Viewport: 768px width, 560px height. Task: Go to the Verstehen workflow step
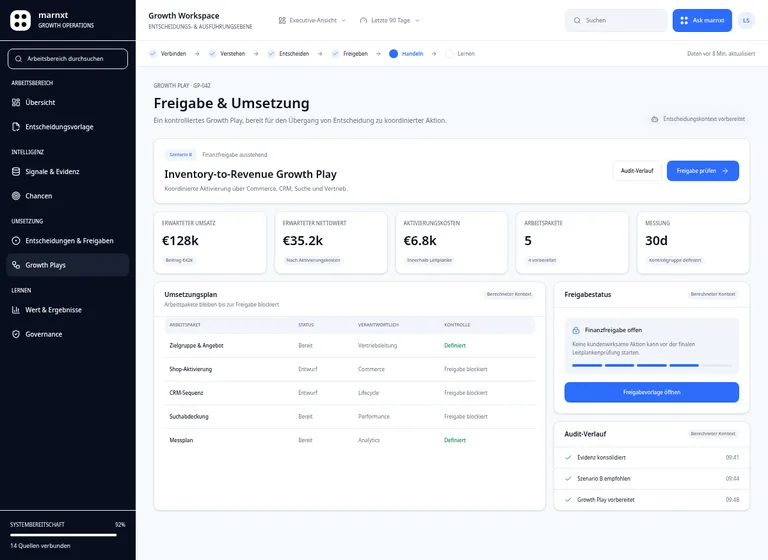click(227, 54)
